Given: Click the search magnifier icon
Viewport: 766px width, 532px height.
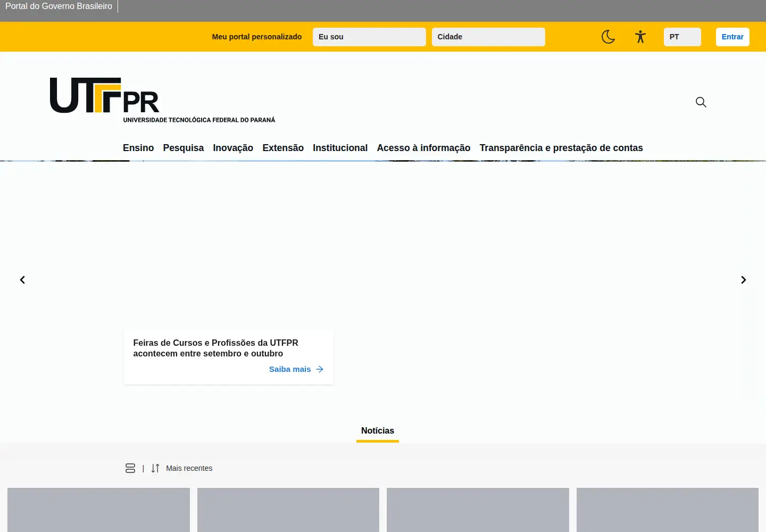Looking at the screenshot, I should point(701,102).
